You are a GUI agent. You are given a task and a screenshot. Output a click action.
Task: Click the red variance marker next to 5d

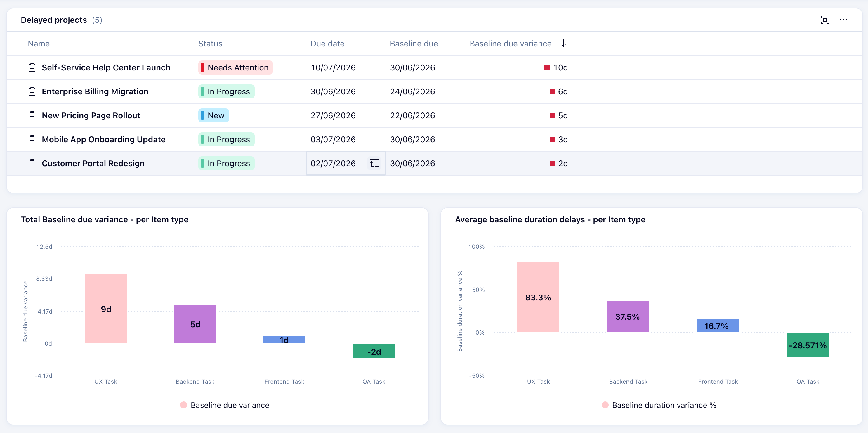click(552, 116)
